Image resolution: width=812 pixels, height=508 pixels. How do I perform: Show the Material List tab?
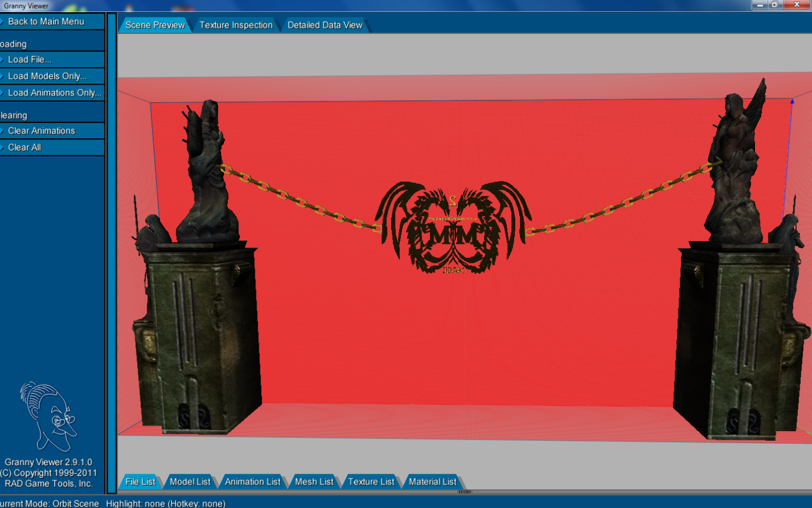pos(433,481)
